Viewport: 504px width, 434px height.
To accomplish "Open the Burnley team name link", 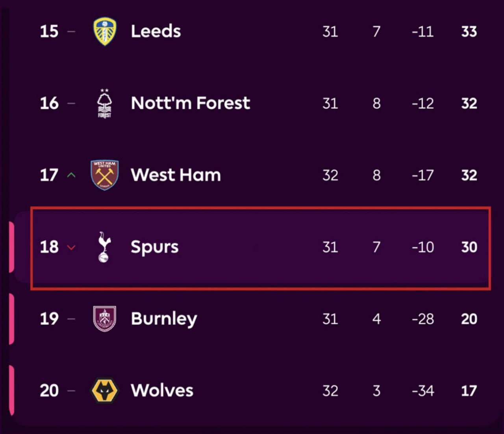I will pos(164,319).
